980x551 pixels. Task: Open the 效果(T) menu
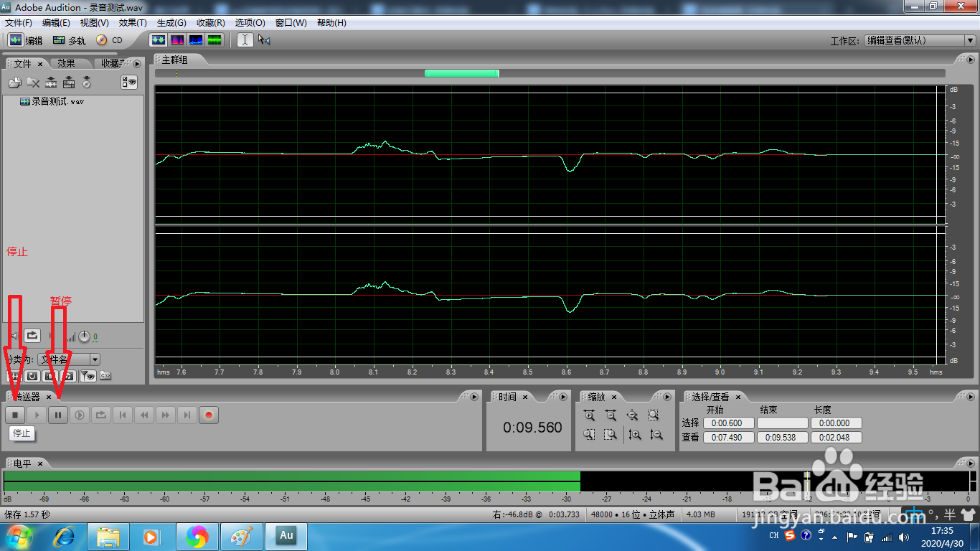tap(133, 23)
